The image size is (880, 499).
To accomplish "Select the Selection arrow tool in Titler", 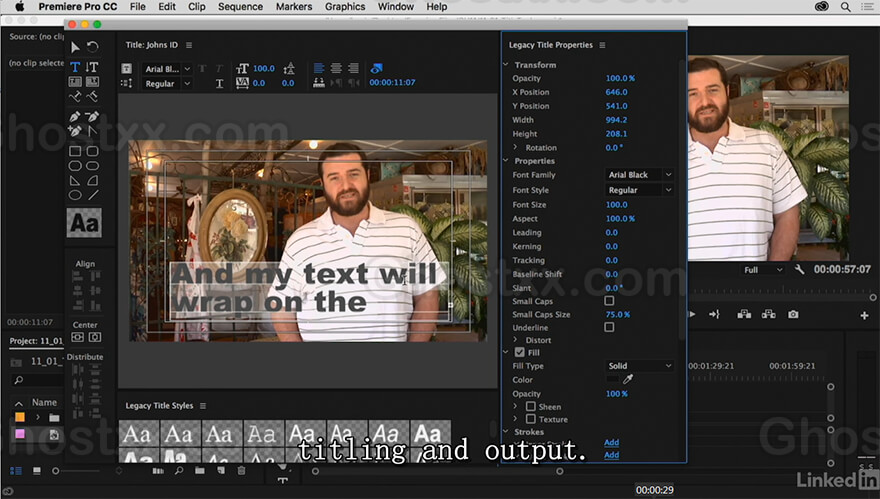I will coord(75,47).
